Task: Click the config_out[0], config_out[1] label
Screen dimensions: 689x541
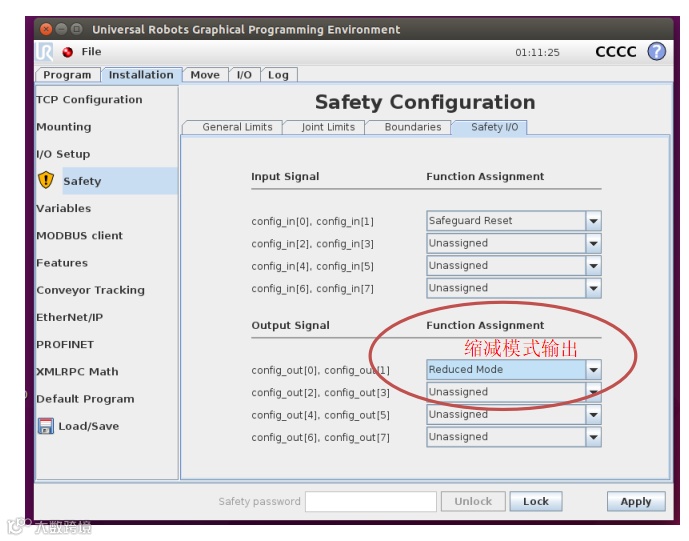Action: 320,370
